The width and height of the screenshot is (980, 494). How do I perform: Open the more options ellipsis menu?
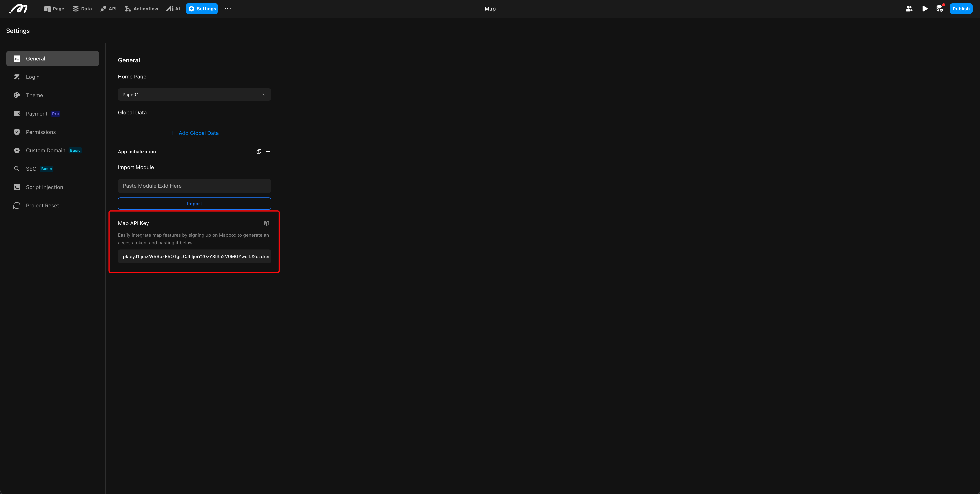click(x=227, y=9)
